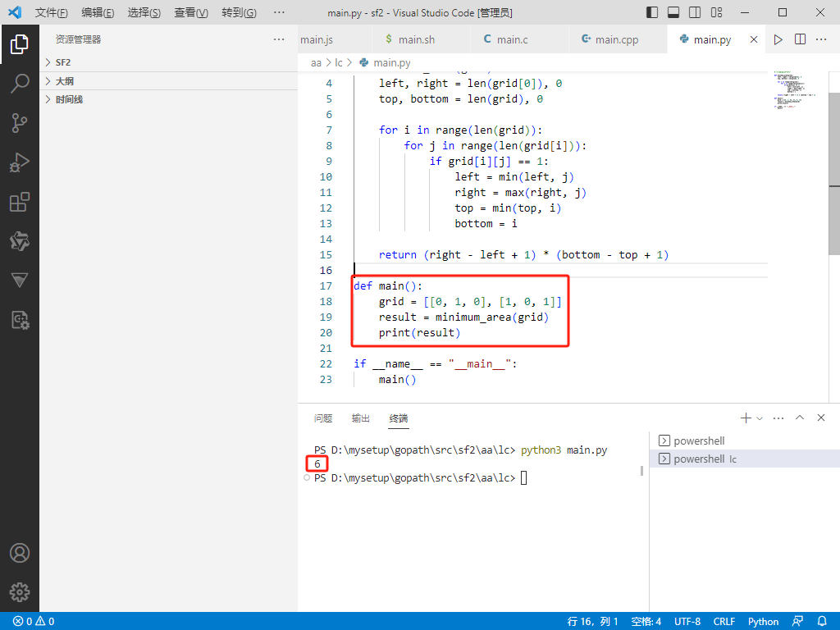840x630 pixels.
Task: Place cursor on line number 16
Action: [x=326, y=270]
